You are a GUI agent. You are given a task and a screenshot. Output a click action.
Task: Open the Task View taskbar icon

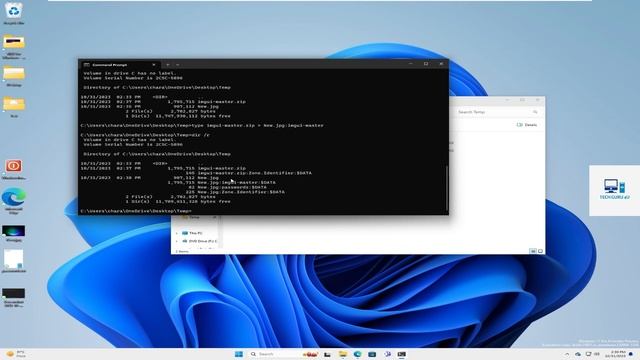point(327,354)
